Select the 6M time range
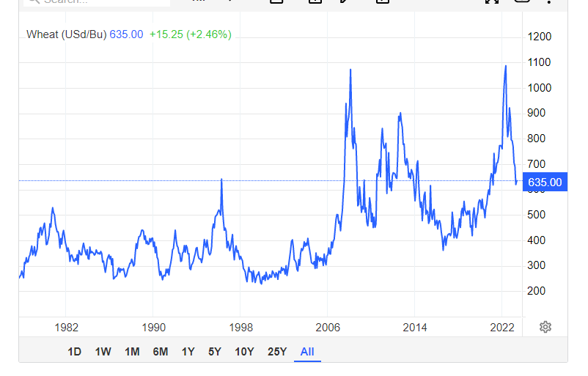588x376 pixels. [x=161, y=352]
